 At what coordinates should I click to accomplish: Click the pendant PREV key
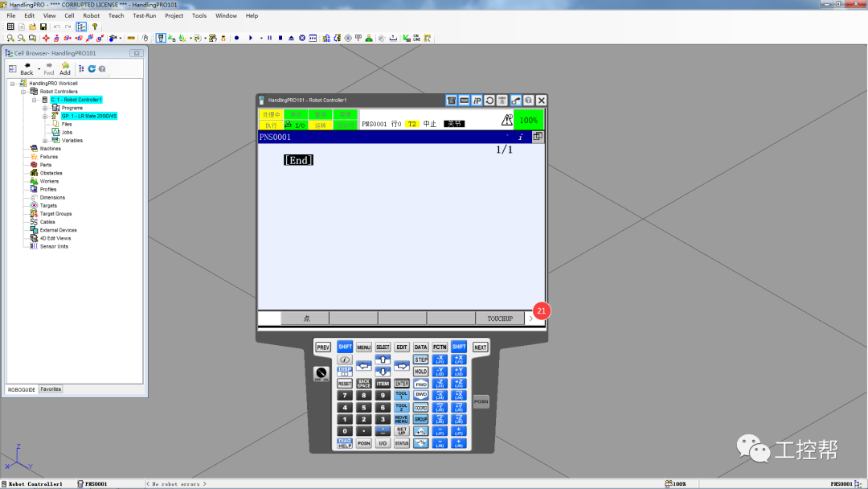[x=323, y=347]
